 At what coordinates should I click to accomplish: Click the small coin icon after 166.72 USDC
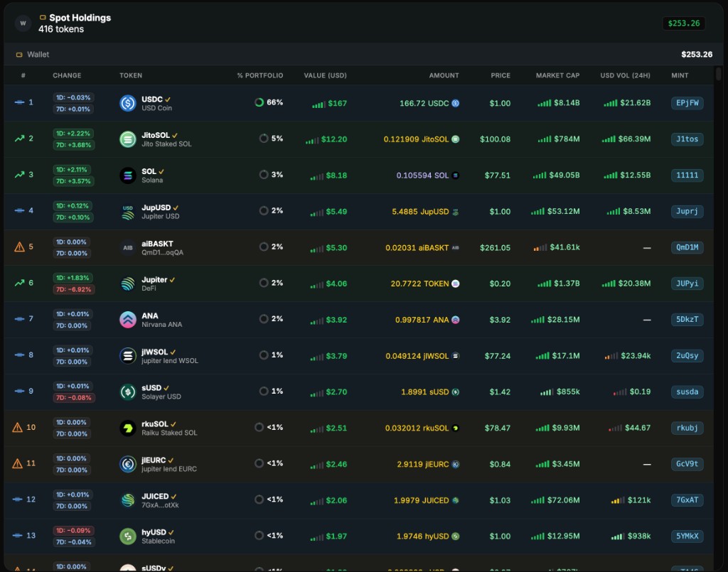point(456,103)
